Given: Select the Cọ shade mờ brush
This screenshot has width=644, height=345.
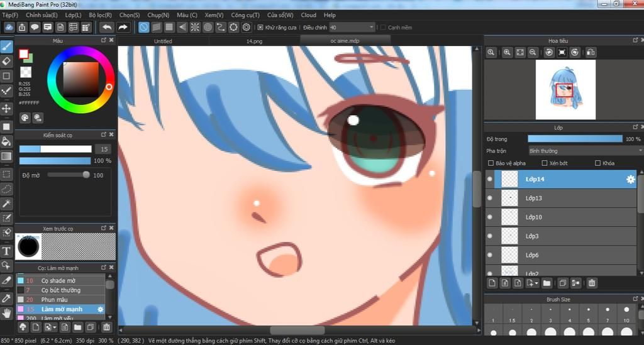Looking at the screenshot, I should tap(61, 281).
